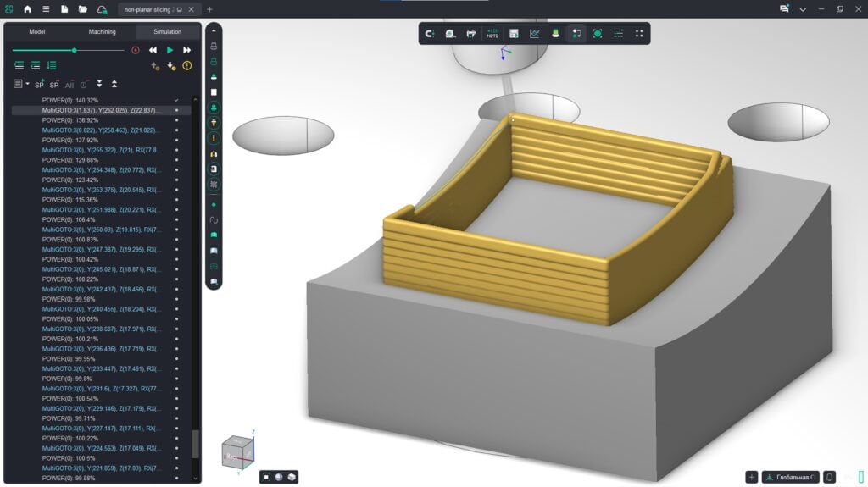
Task: Click the fast-forward simulation button
Action: [x=187, y=50]
